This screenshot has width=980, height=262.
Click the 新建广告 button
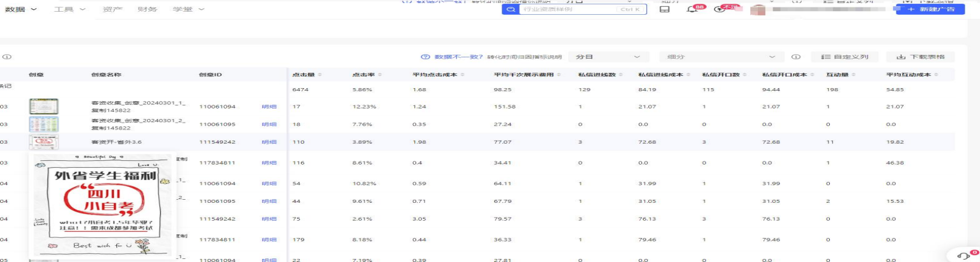pos(930,9)
